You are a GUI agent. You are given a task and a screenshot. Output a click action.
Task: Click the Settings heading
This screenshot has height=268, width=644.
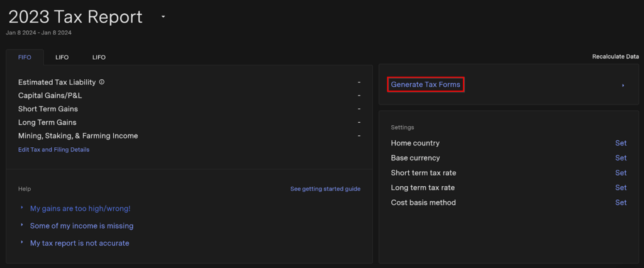402,128
